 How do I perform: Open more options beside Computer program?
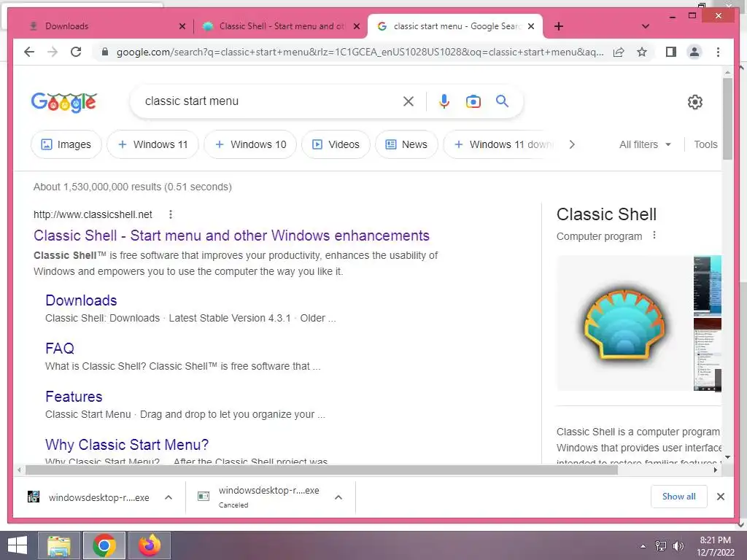(x=654, y=236)
